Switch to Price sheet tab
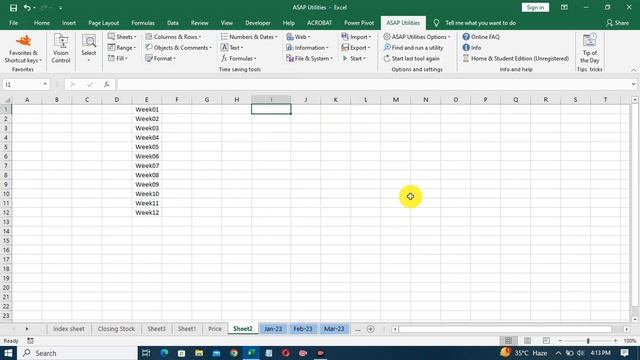The height and width of the screenshot is (360, 640). coord(215,329)
